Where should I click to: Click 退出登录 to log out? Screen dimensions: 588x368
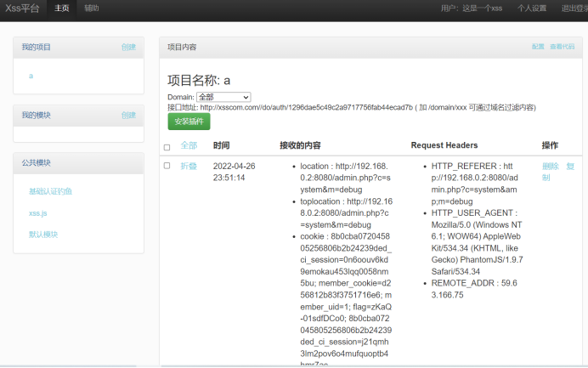coord(574,8)
